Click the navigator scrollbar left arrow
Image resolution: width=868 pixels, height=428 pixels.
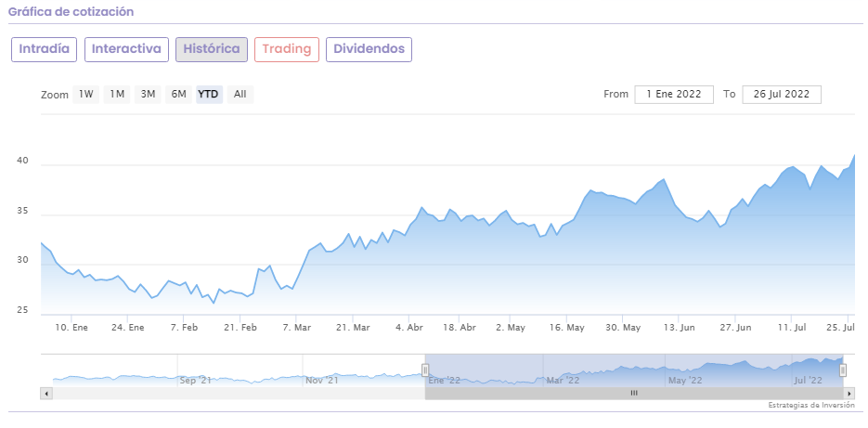pyautogui.click(x=45, y=394)
